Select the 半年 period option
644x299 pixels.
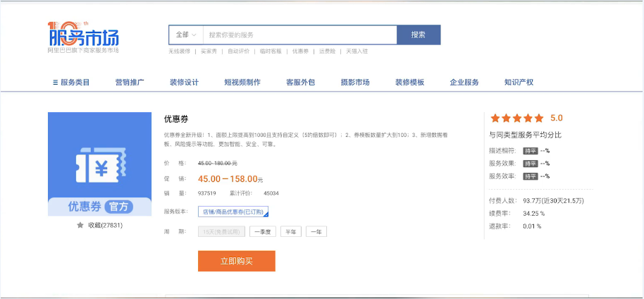[290, 231]
